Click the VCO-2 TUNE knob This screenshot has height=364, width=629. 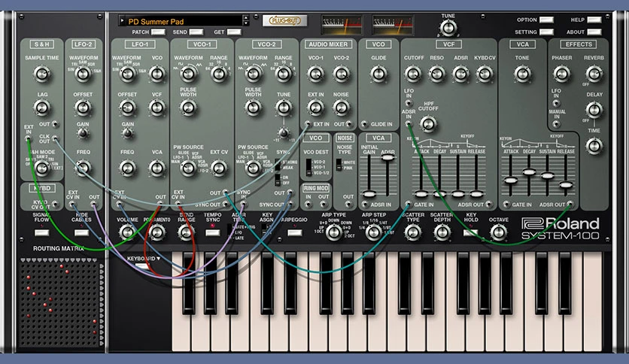point(283,108)
